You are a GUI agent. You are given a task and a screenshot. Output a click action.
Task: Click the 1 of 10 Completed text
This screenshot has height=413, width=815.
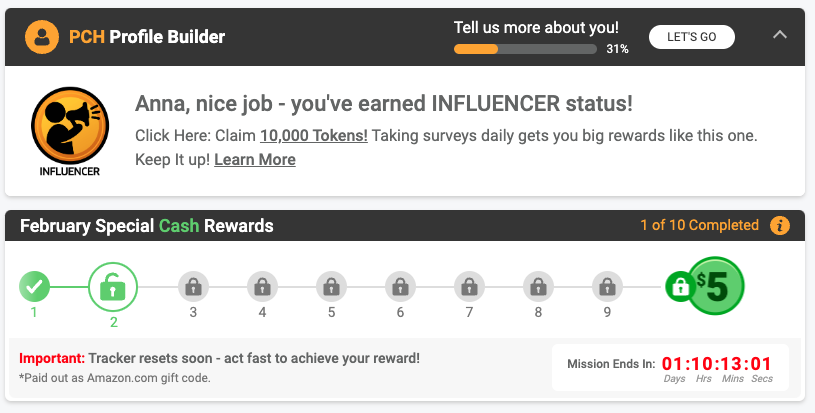699,226
